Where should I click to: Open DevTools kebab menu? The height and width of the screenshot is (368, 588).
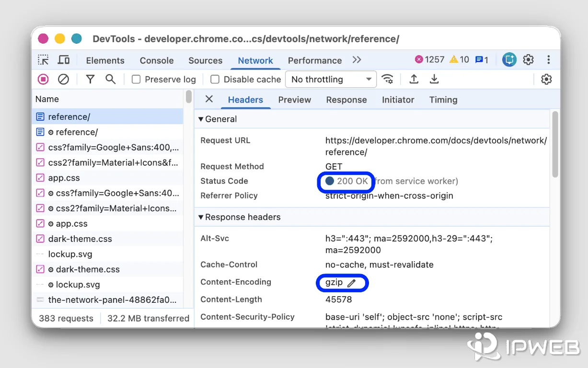549,60
